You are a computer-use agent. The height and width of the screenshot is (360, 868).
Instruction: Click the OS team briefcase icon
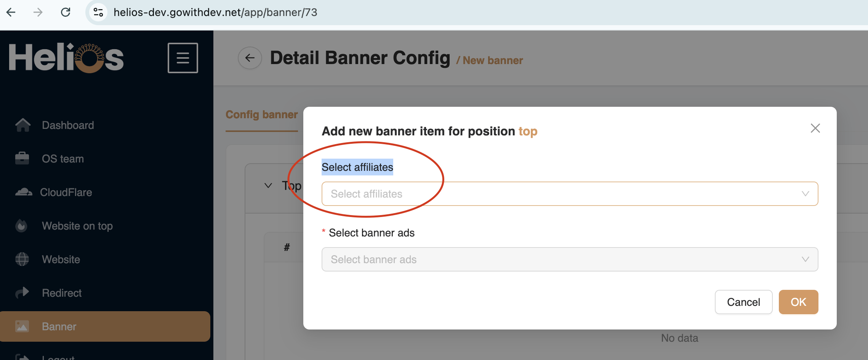[x=22, y=158]
